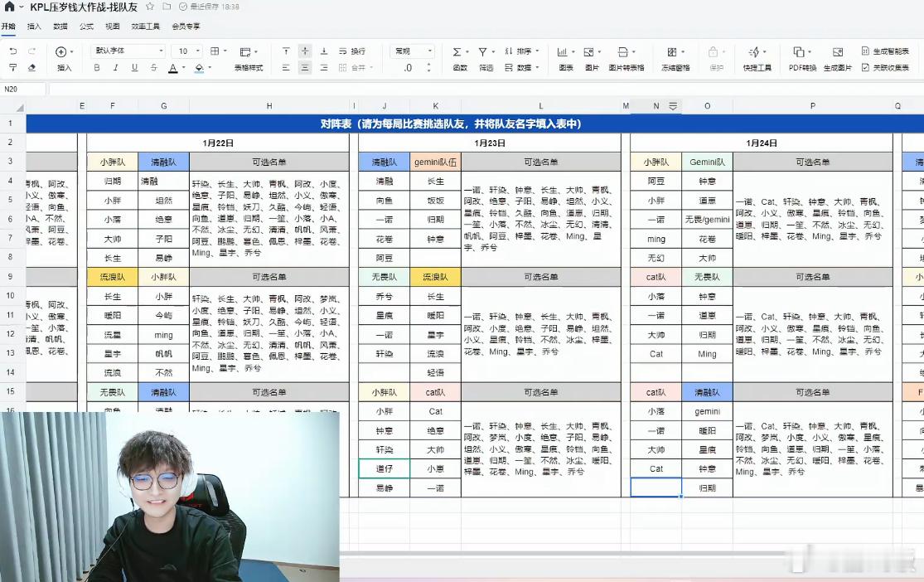Click the eraser clear-format icon
This screenshot has width=924, height=582.
tap(31, 68)
